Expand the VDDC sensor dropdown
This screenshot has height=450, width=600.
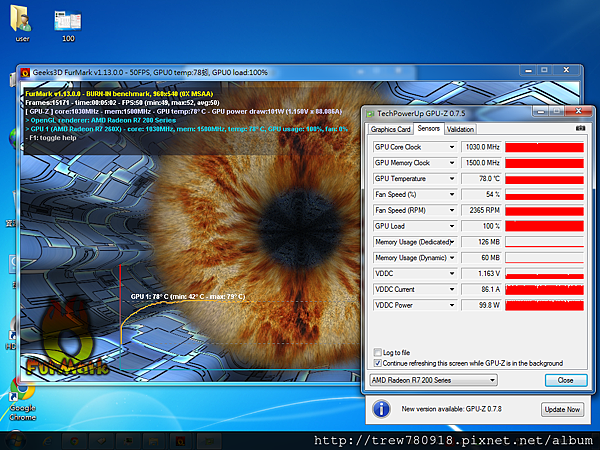[452, 274]
